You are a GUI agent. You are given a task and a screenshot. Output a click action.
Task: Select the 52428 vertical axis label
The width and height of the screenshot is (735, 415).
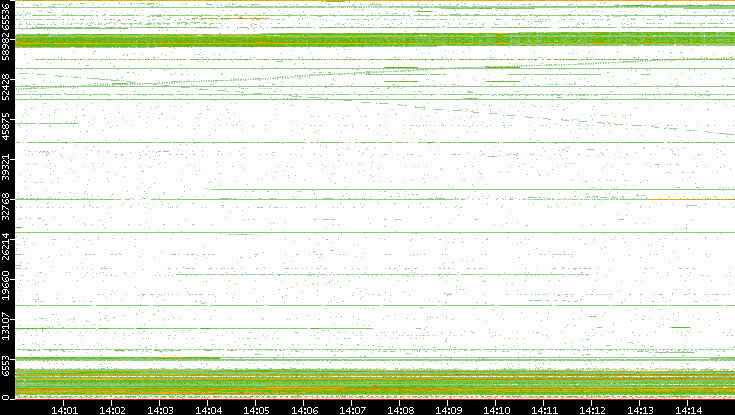point(6,86)
